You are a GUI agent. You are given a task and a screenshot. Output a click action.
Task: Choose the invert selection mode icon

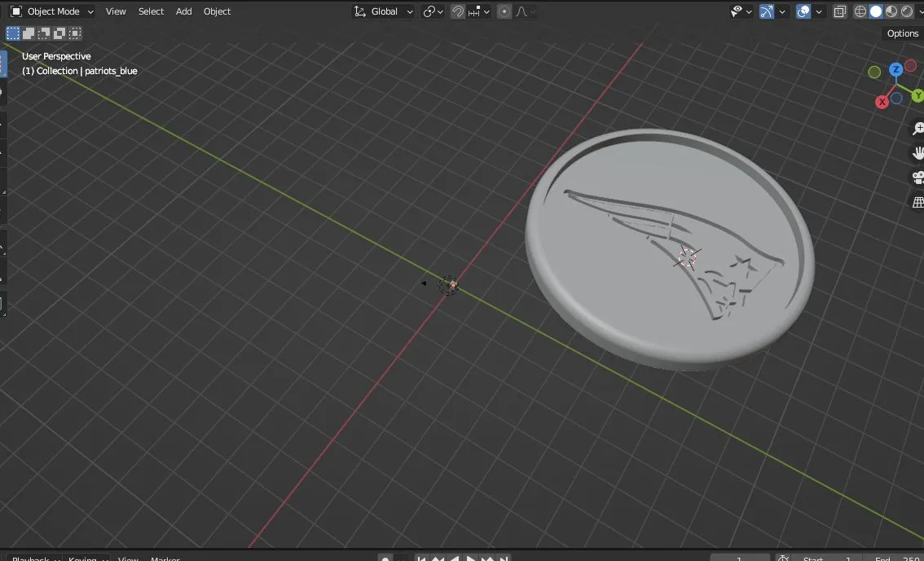point(59,33)
